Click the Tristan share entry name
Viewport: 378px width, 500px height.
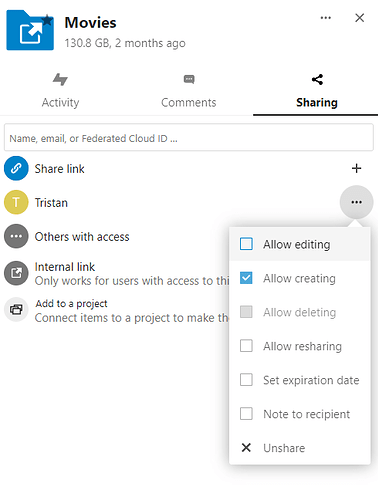(x=51, y=203)
